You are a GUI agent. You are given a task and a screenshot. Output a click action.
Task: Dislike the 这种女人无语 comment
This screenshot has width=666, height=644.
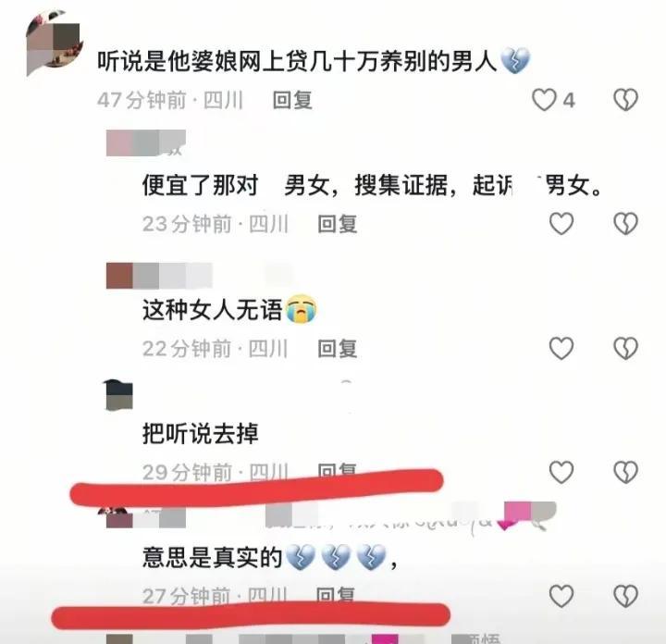point(625,348)
